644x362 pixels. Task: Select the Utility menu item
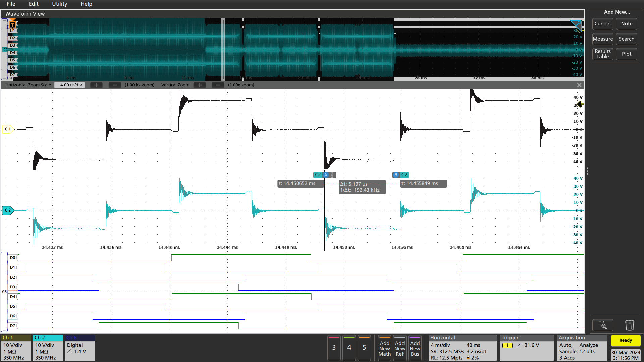pos(60,4)
